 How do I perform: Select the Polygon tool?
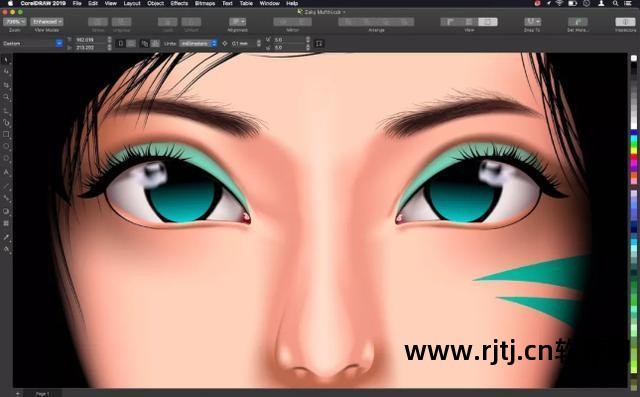pyautogui.click(x=6, y=158)
